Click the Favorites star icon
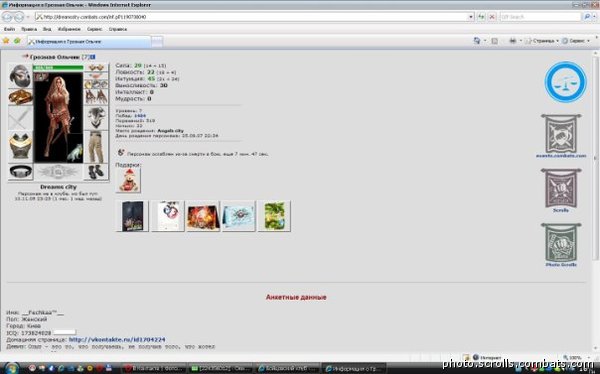Screen dimensions: 600x374 (x=6, y=41)
